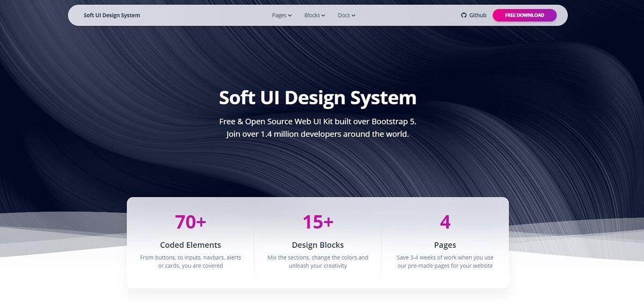Click the FREE DOWNLOAD button
This screenshot has width=644, height=303.
[x=524, y=16]
